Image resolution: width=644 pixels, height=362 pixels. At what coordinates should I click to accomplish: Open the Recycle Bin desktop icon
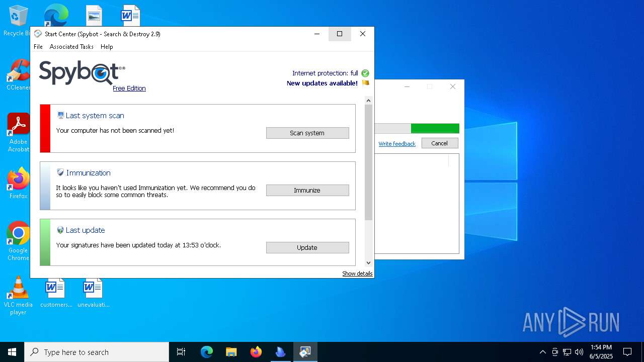(x=18, y=21)
